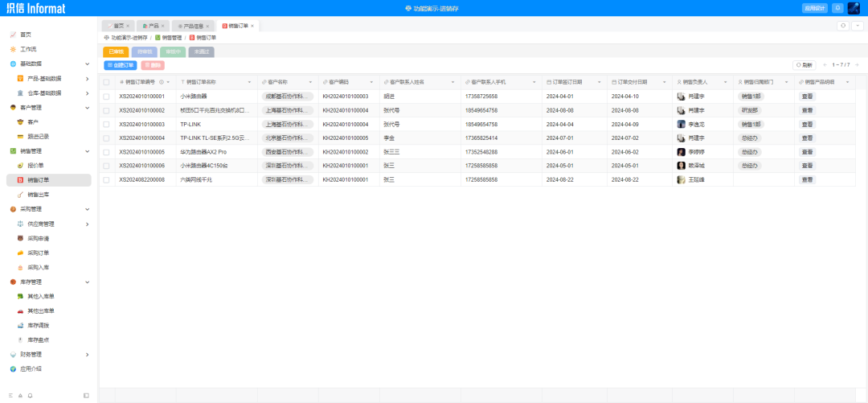Select the 待审核 status tab
Image resolution: width=868 pixels, height=403 pixels.
tap(144, 51)
